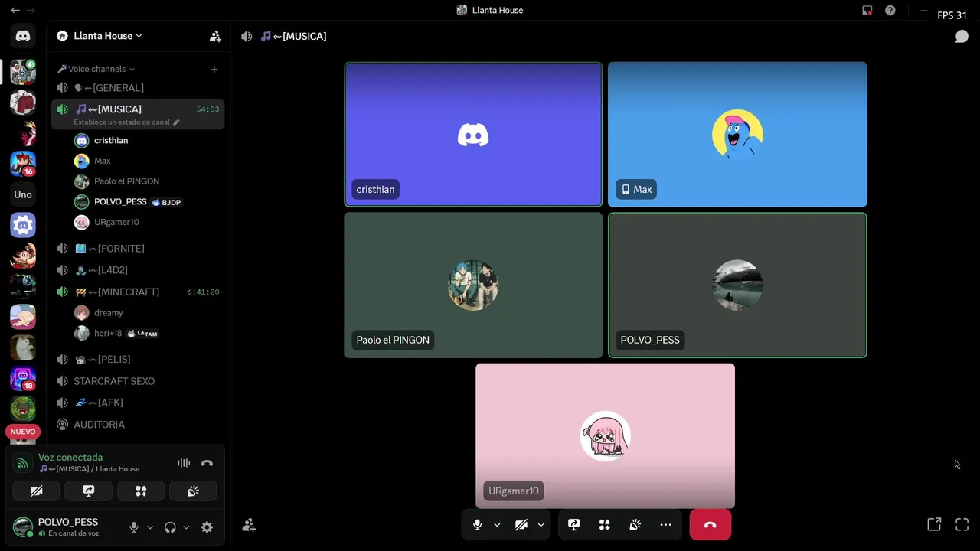Click Establece un estado de canal

(x=126, y=122)
